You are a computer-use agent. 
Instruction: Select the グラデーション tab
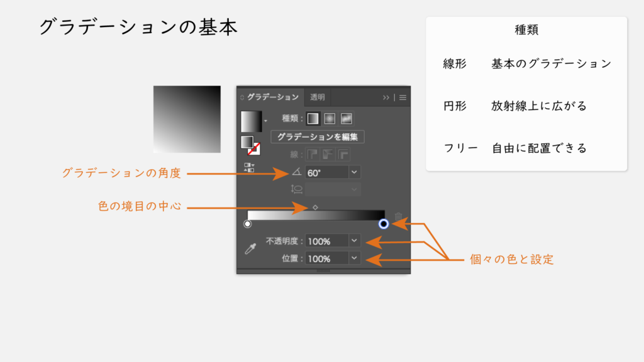point(272,97)
